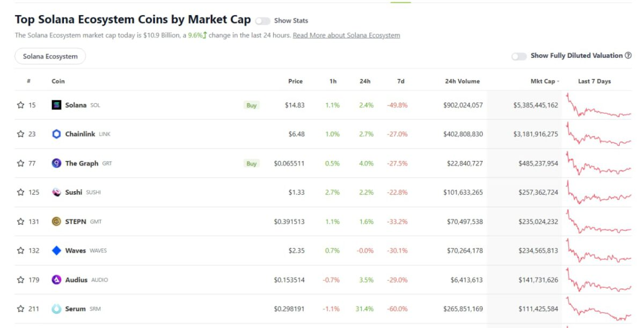Sort by the 7d change column

pos(400,82)
